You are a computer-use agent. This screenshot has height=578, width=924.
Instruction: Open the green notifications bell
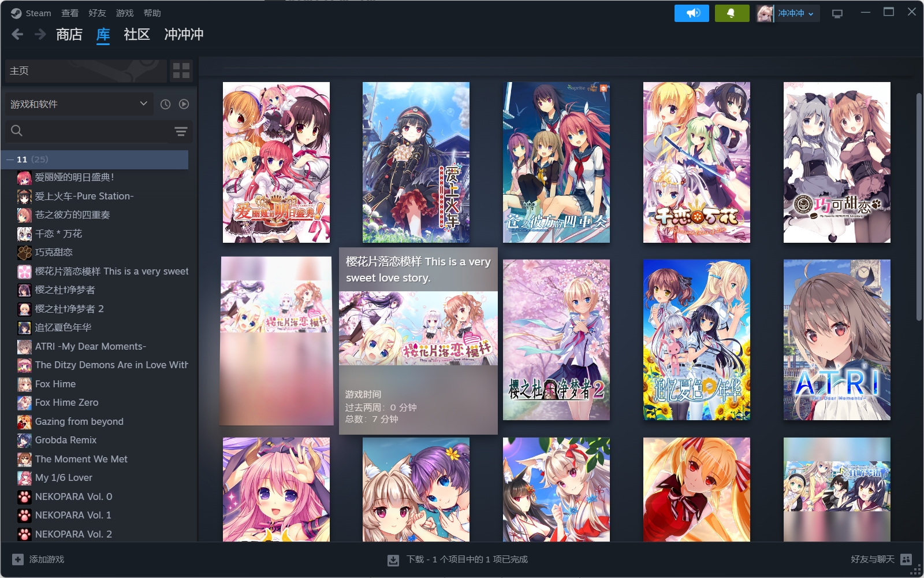731,13
